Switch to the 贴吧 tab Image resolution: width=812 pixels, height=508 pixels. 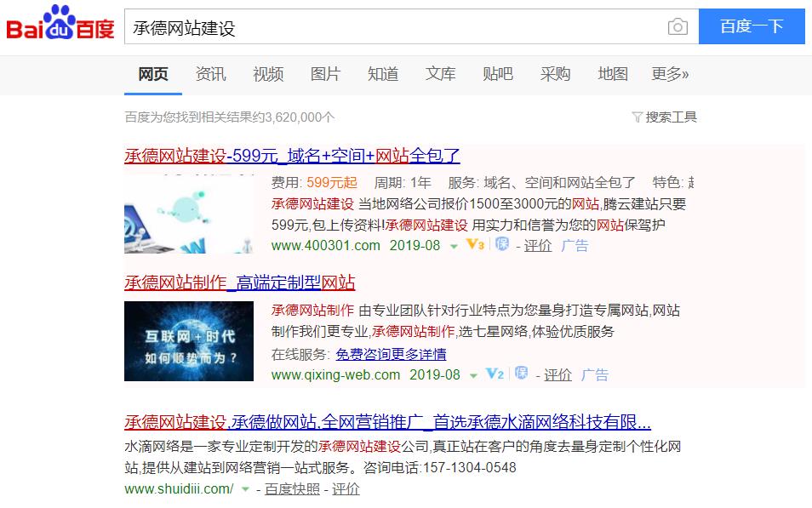(498, 74)
